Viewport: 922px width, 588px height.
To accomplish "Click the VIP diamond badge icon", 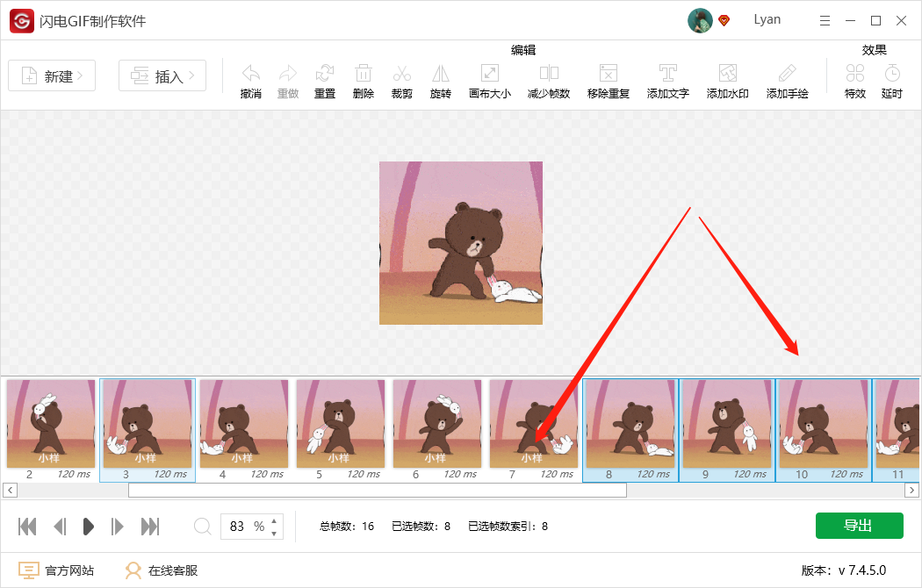I will 724,21.
